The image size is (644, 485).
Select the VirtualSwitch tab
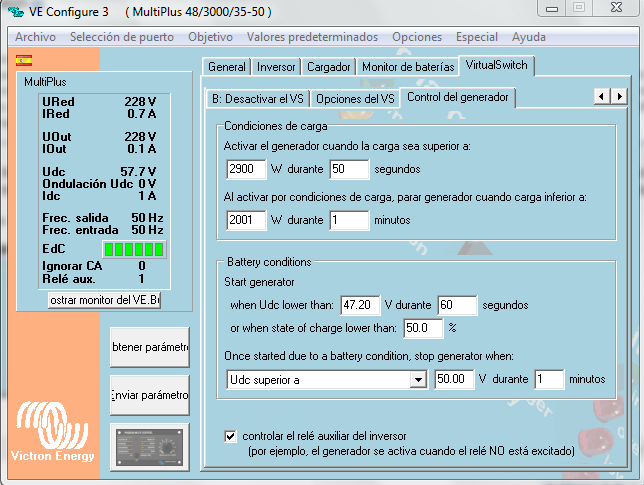tap(496, 65)
